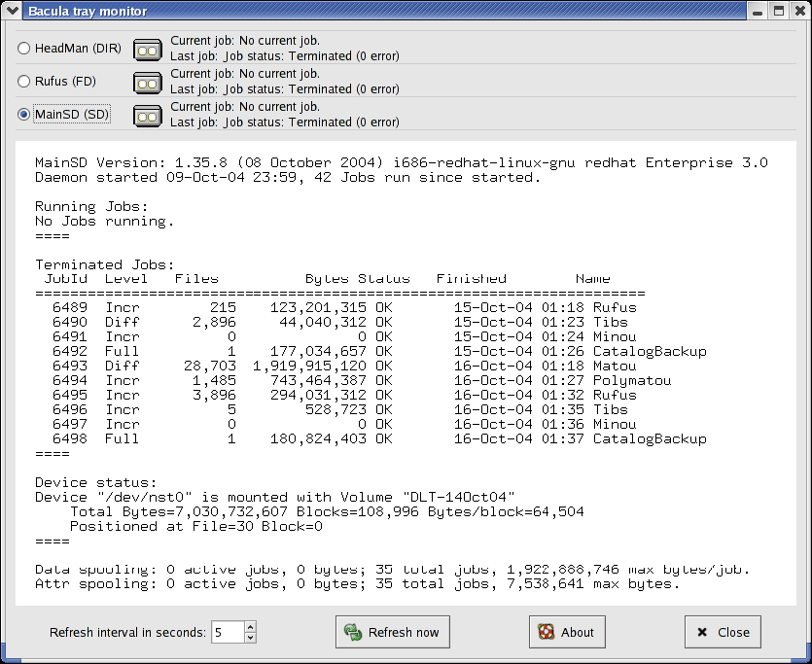Viewport: 812px width, 664px height.
Task: Click the Rufus last job status text
Action: click(284, 89)
